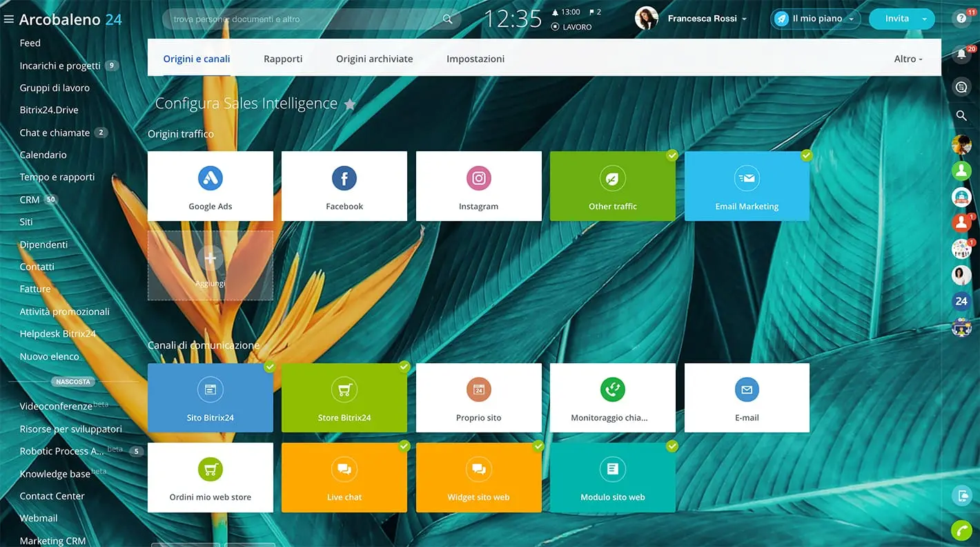Open the chat messages icon in right sidebar
Image resolution: width=980 pixels, height=547 pixels.
tap(961, 86)
